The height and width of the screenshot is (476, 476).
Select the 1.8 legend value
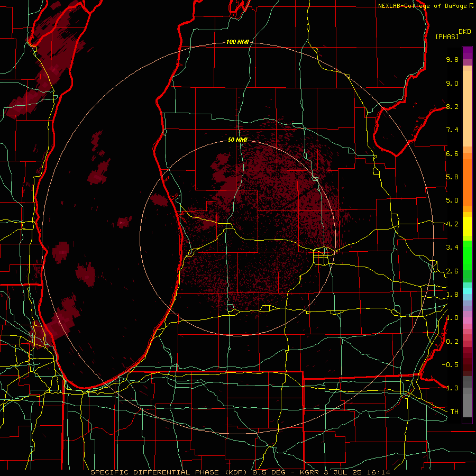point(452,295)
